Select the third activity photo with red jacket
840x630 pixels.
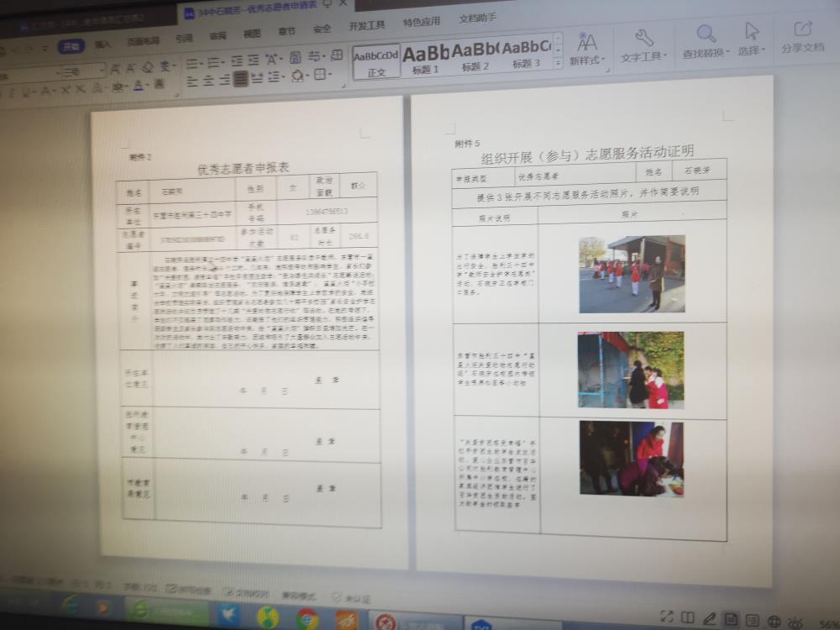[x=632, y=459]
